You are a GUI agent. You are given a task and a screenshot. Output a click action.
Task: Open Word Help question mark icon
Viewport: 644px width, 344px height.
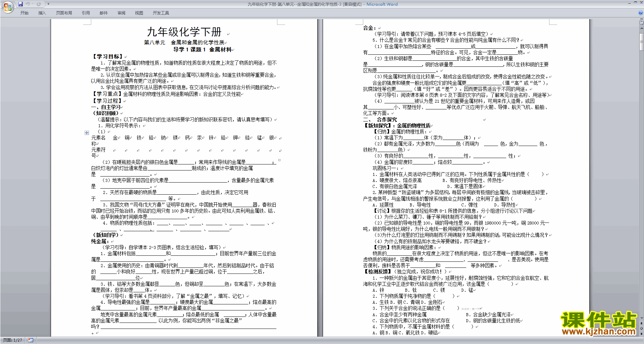pyautogui.click(x=641, y=13)
